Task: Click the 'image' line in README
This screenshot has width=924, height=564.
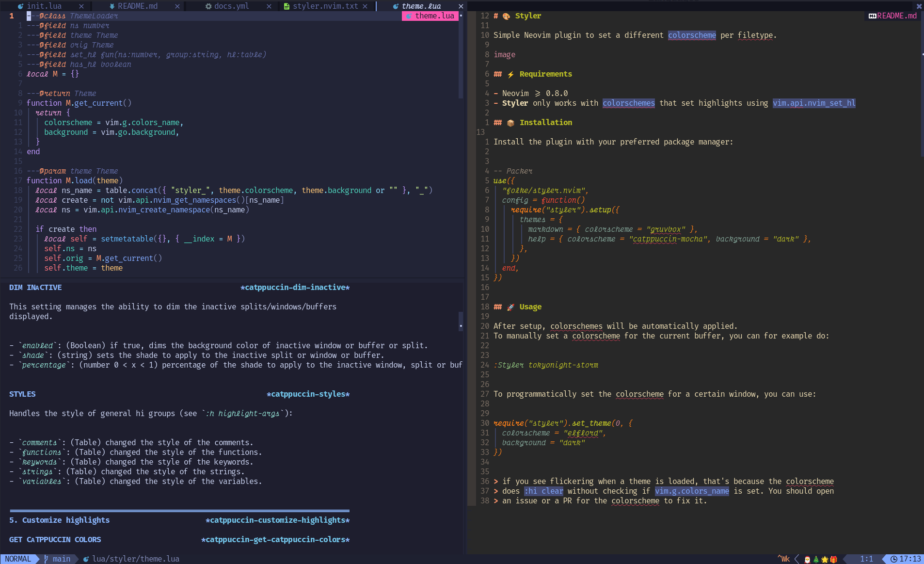Action: (504, 54)
